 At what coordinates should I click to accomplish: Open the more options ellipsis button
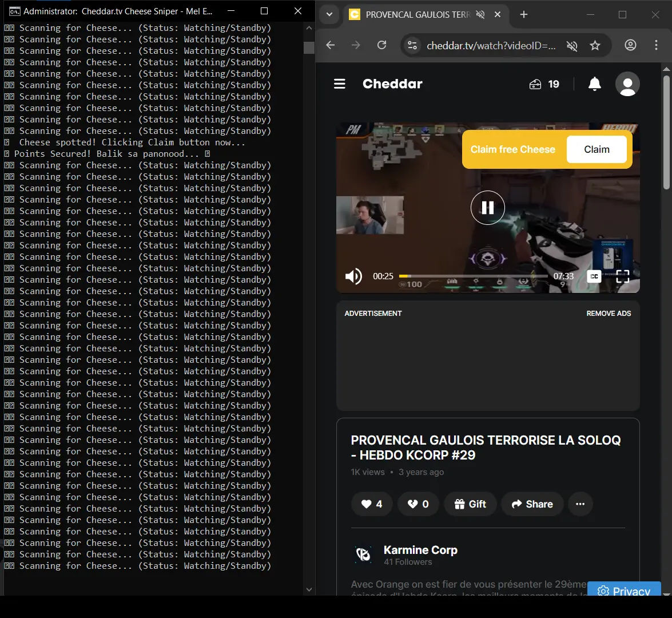pos(580,504)
